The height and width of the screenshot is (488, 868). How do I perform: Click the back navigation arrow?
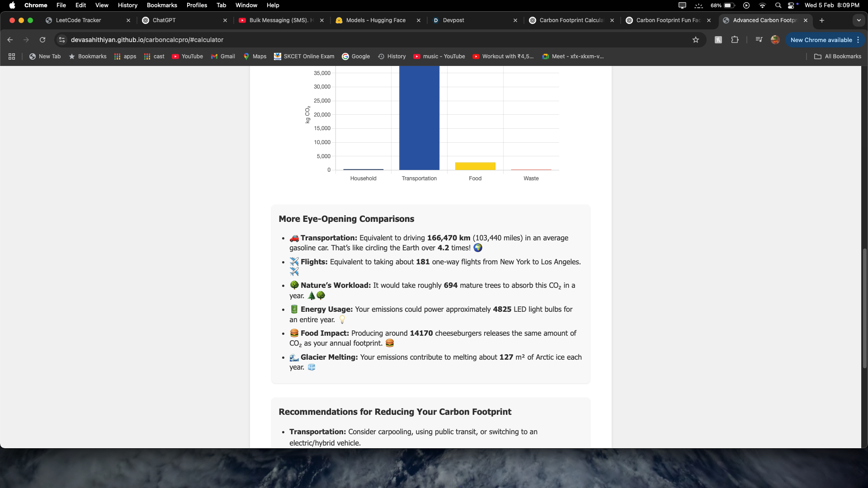pyautogui.click(x=10, y=40)
